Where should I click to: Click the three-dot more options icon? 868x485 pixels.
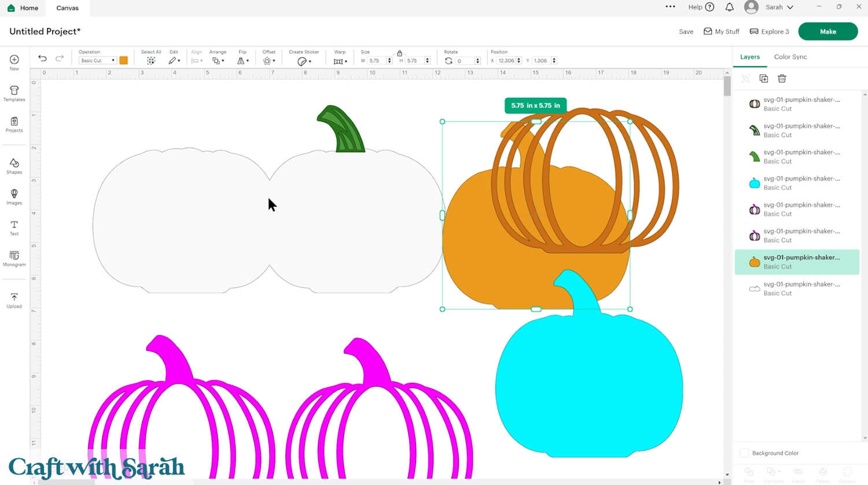670,7
